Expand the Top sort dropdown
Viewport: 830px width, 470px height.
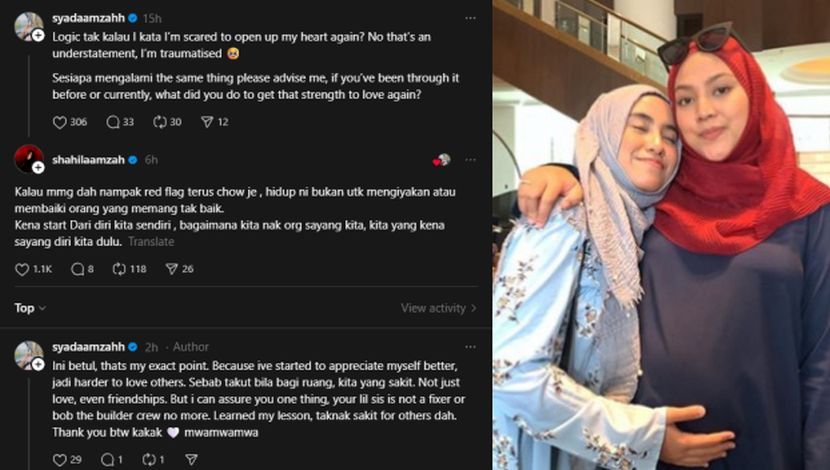point(30,308)
